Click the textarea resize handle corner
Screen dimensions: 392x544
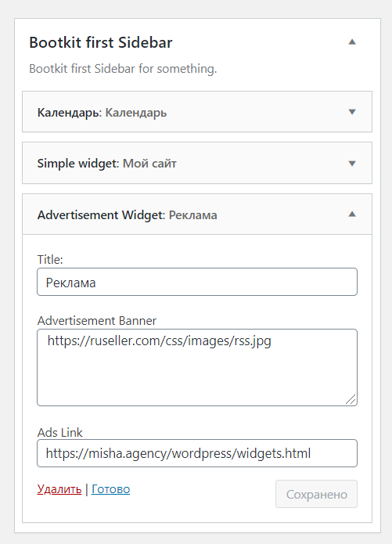click(x=351, y=400)
